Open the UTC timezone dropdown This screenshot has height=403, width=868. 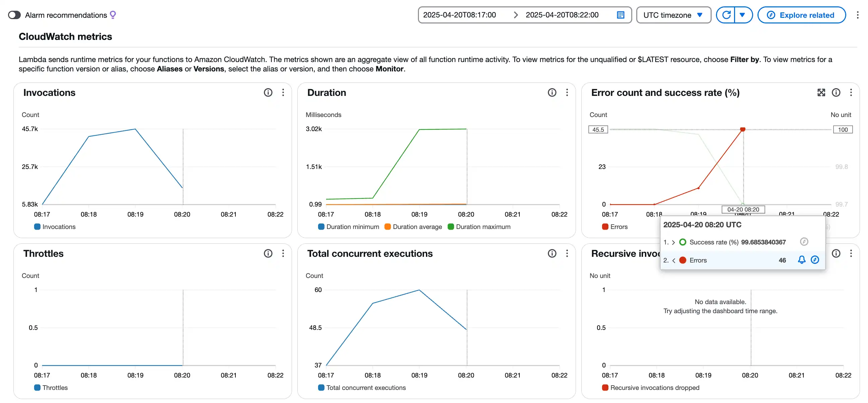pyautogui.click(x=673, y=15)
